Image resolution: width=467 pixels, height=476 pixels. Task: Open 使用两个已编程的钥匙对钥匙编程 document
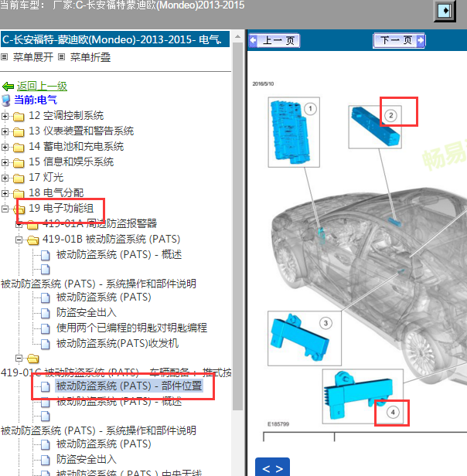(x=132, y=328)
